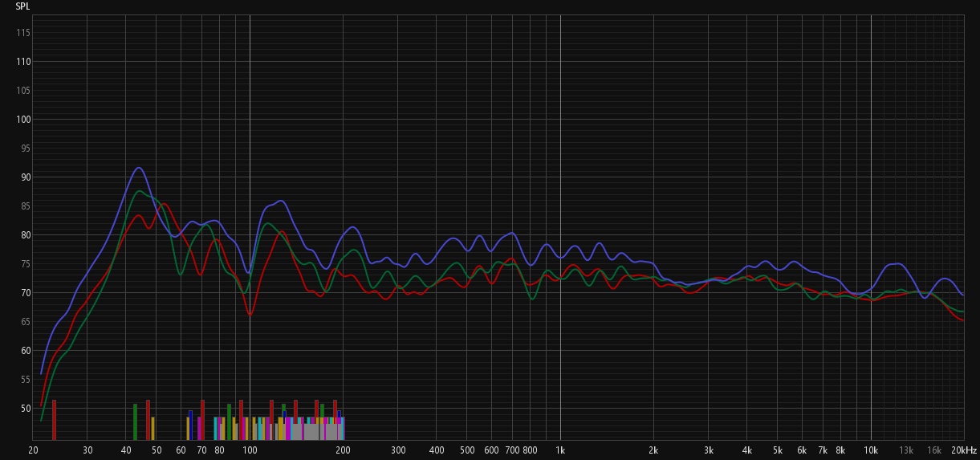The image size is (980, 460).
Task: Click the yellow bar just below 50 Hz
Action: point(152,428)
